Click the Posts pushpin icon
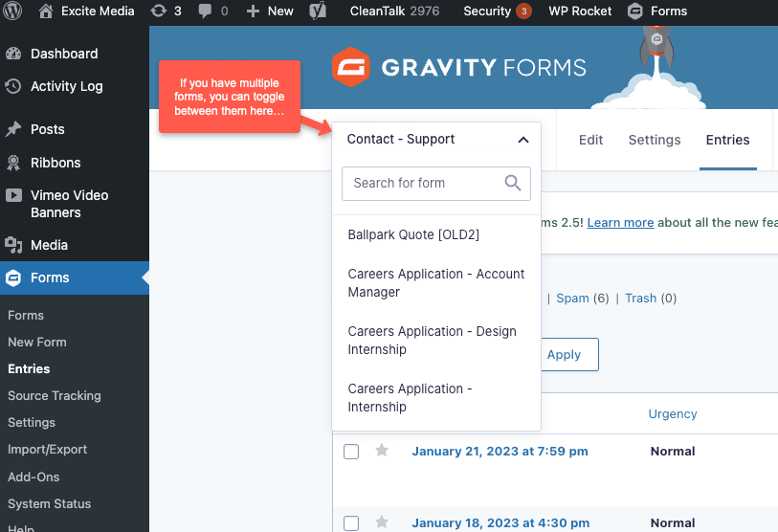Image resolution: width=778 pixels, height=532 pixels. (x=13, y=129)
